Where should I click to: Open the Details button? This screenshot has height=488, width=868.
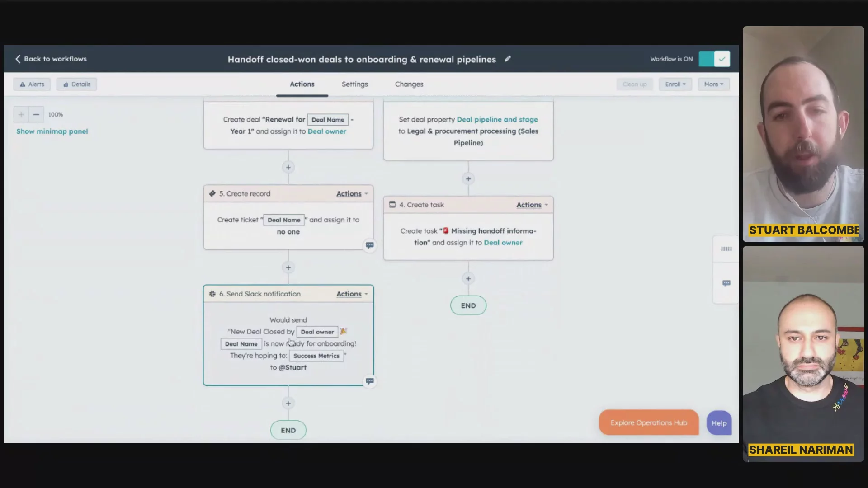(76, 84)
